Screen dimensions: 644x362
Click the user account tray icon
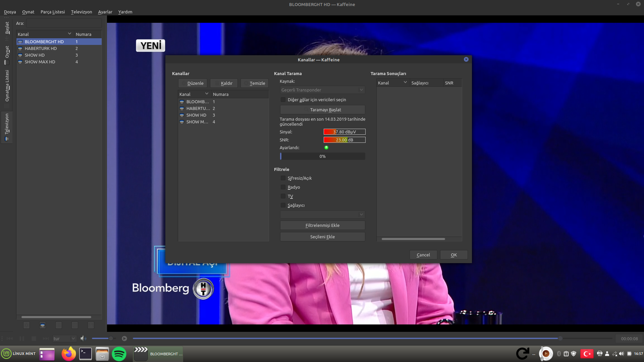pyautogui.click(x=607, y=354)
